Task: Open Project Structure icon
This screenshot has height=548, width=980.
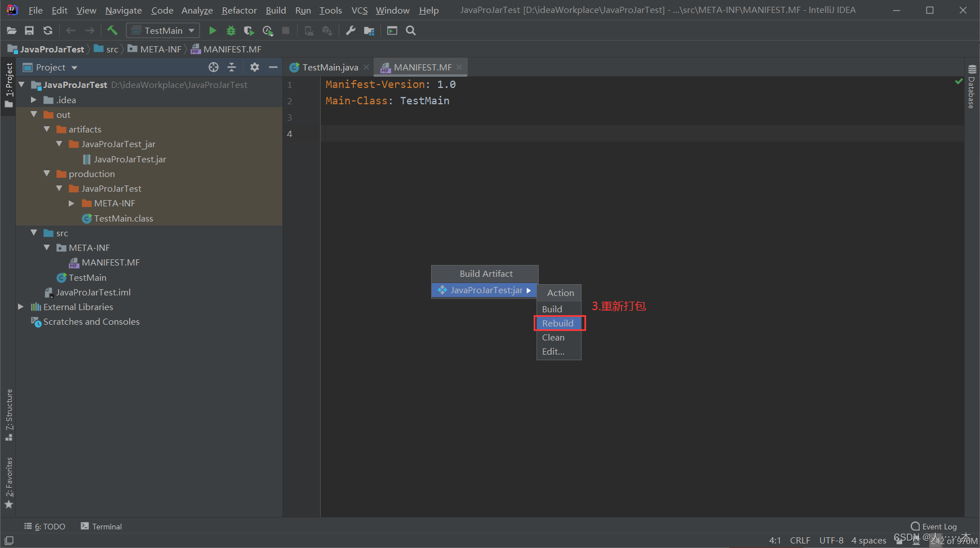Action: [369, 30]
